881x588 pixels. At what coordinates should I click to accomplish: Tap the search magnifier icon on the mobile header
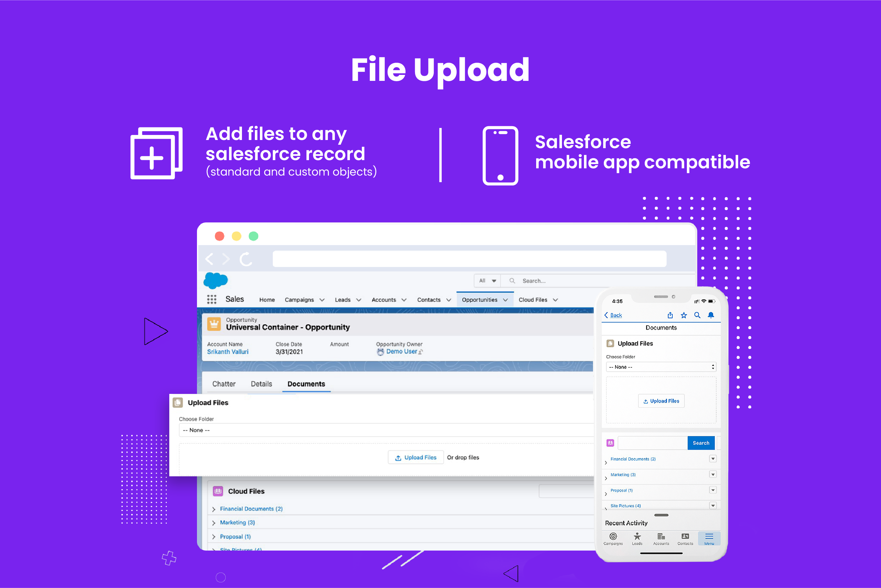click(x=697, y=315)
